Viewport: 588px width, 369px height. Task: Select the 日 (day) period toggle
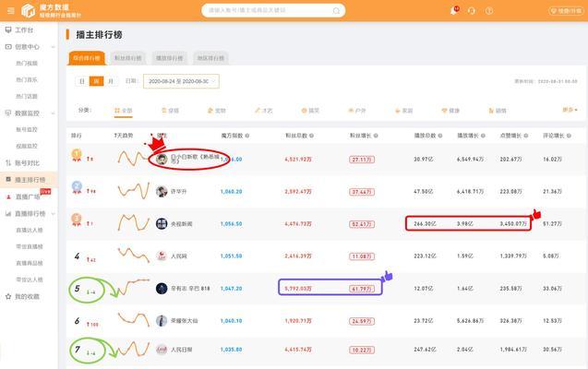coord(82,81)
